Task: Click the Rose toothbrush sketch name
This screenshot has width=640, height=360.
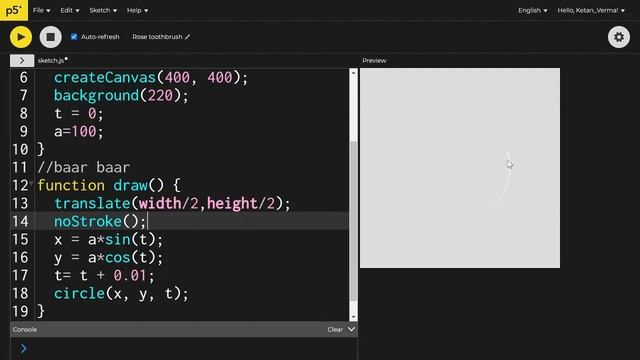Action: 157,37
